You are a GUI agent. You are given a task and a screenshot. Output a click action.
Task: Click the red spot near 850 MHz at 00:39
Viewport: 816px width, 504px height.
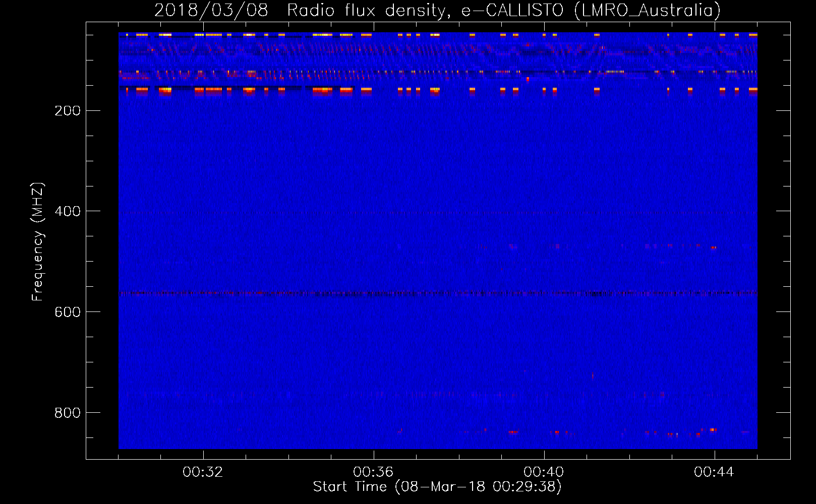pos(513,432)
